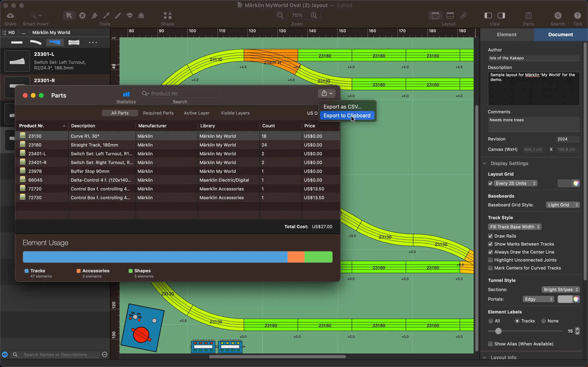Viewport: 588px width, 367px height.
Task: Click the Share cloud icon in the toolbar
Action: click(x=10, y=16)
